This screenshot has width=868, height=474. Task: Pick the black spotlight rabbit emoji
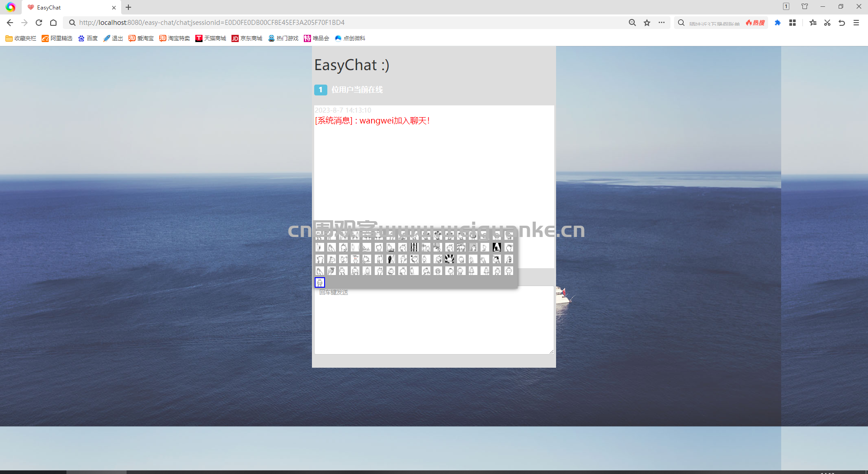(496, 247)
